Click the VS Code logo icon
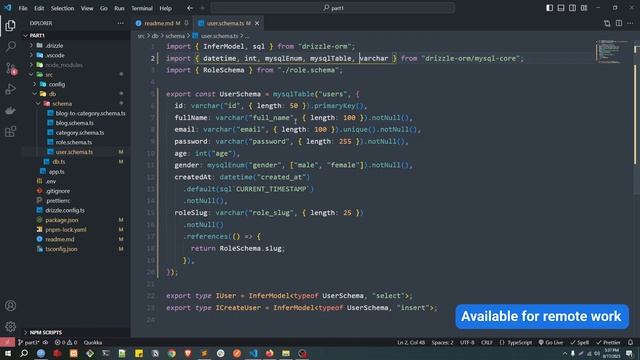 (x=8, y=8)
